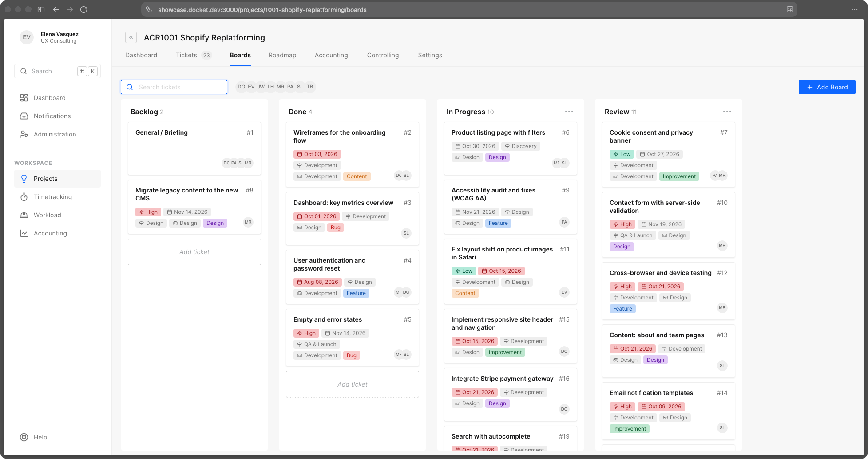Open Cookie consent and privacy banner card
Viewport: 868px width, 459px height.
pyautogui.click(x=669, y=155)
